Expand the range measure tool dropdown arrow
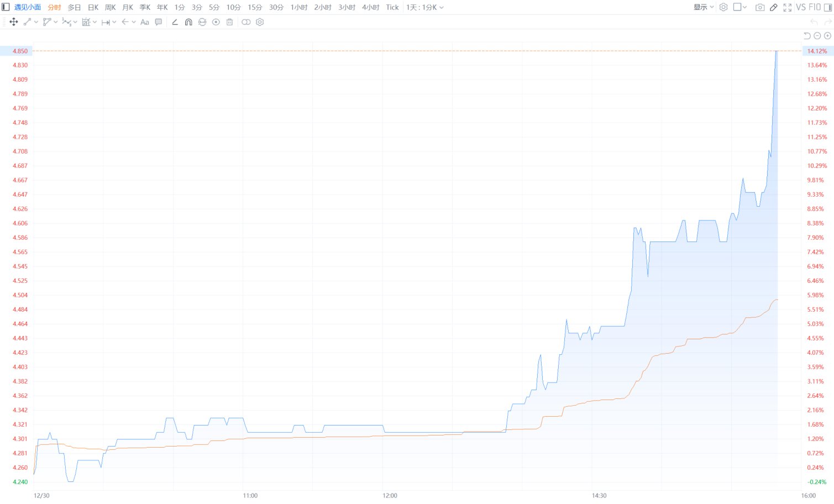 114,22
